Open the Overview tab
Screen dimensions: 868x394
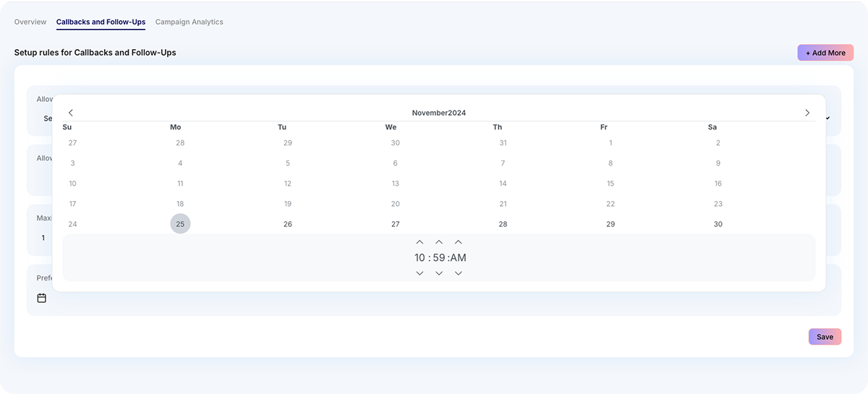30,22
